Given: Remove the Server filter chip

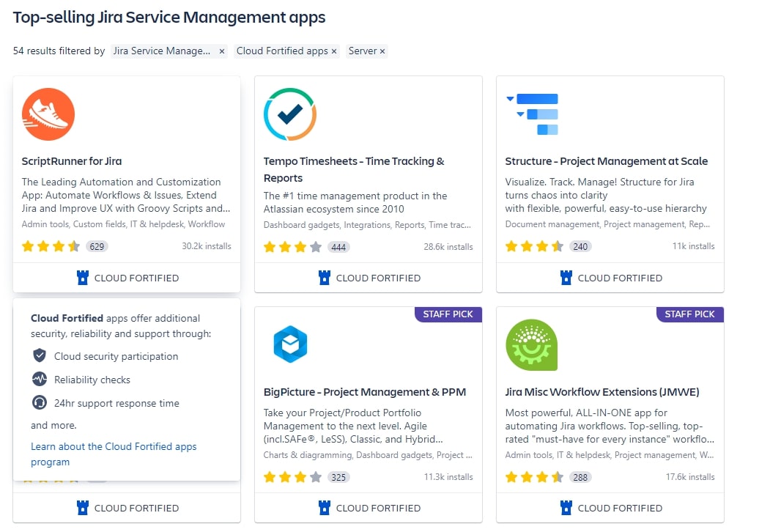Looking at the screenshot, I should 382,51.
